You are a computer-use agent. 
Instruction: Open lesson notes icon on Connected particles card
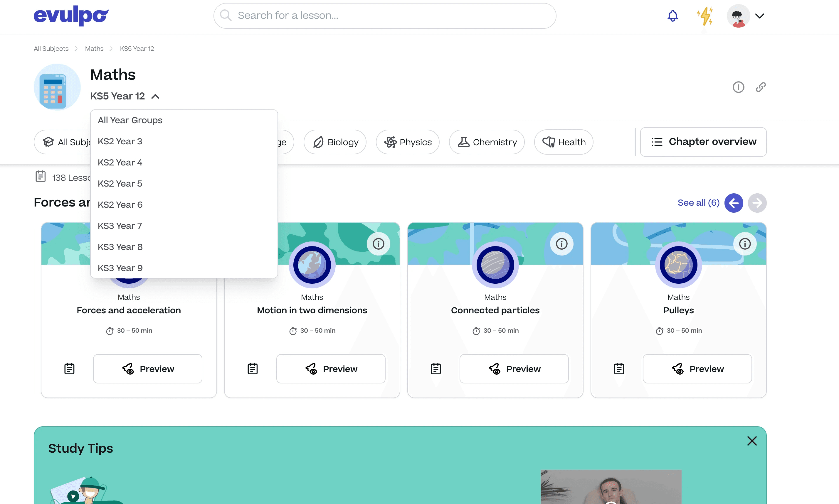[x=436, y=368]
